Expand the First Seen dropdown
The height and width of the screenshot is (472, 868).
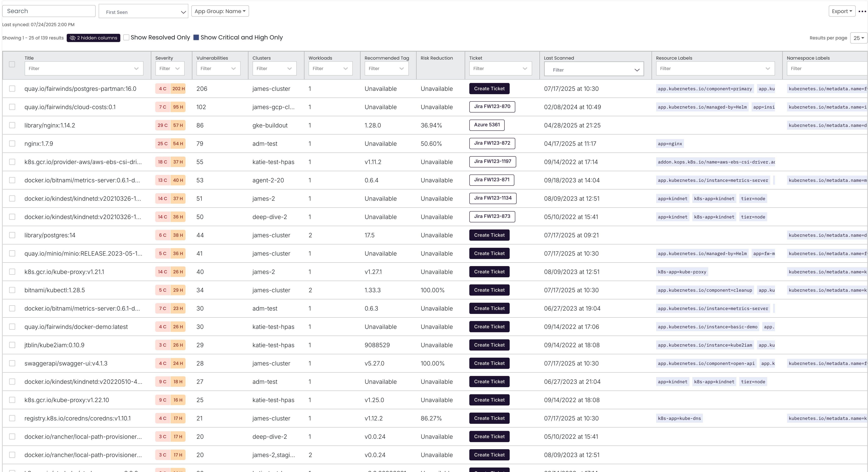click(143, 11)
